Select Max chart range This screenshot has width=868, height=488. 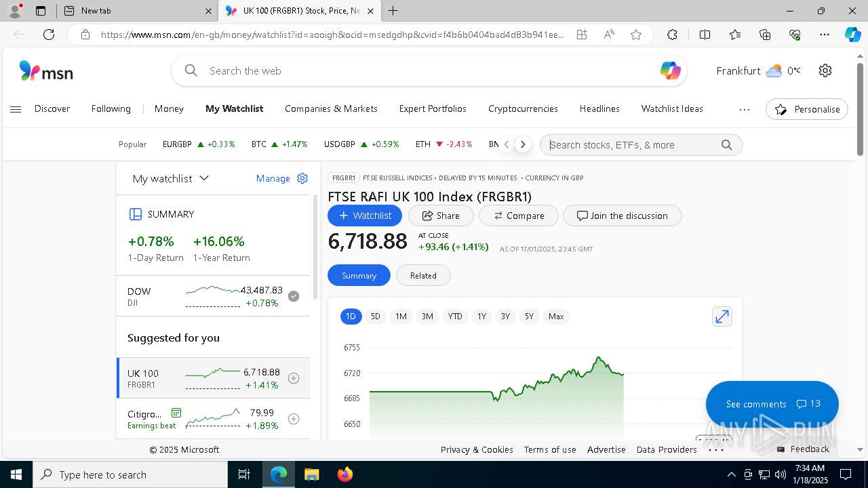[556, 317]
